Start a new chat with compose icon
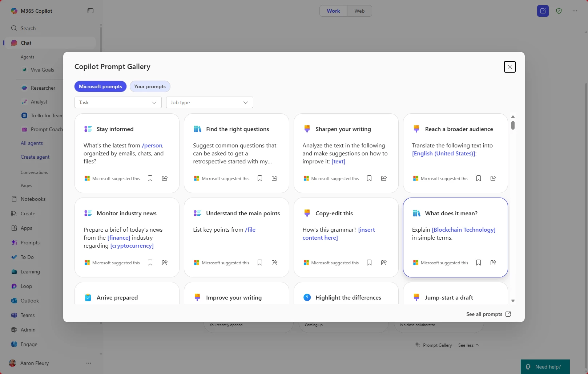The height and width of the screenshot is (374, 588). (x=543, y=11)
